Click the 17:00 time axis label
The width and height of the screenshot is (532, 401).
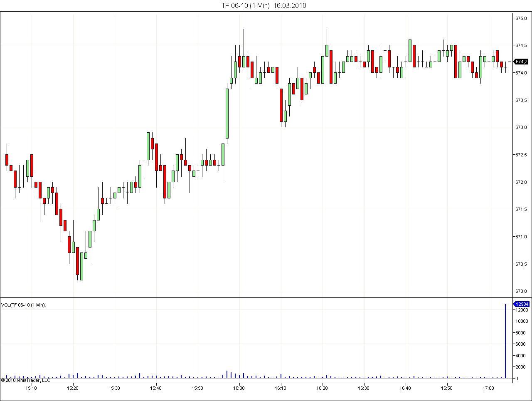pos(488,388)
